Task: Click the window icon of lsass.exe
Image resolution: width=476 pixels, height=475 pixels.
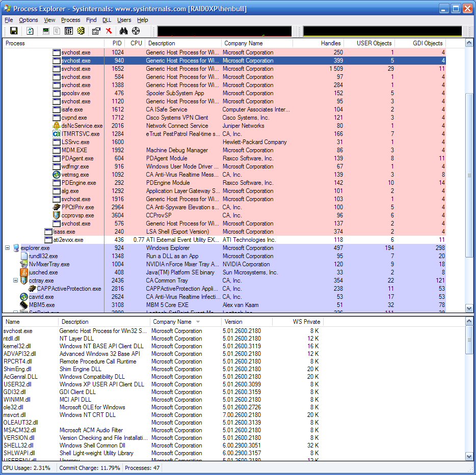Action: [x=48, y=232]
